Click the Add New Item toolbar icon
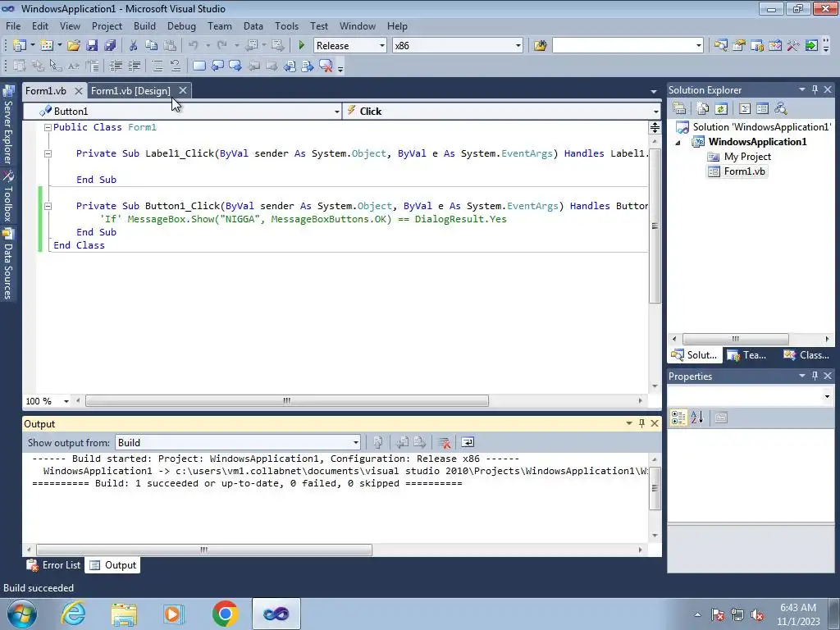 [x=47, y=46]
